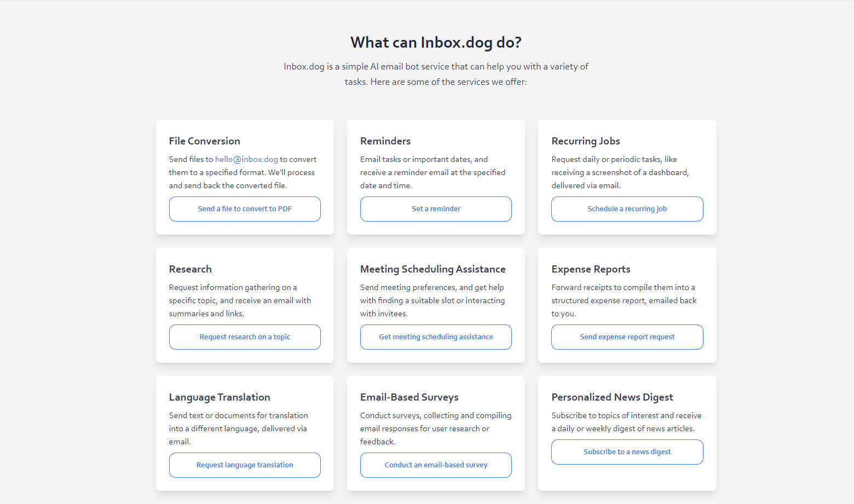854x504 pixels.
Task: Click 'Request language translation' button
Action: tap(245, 465)
